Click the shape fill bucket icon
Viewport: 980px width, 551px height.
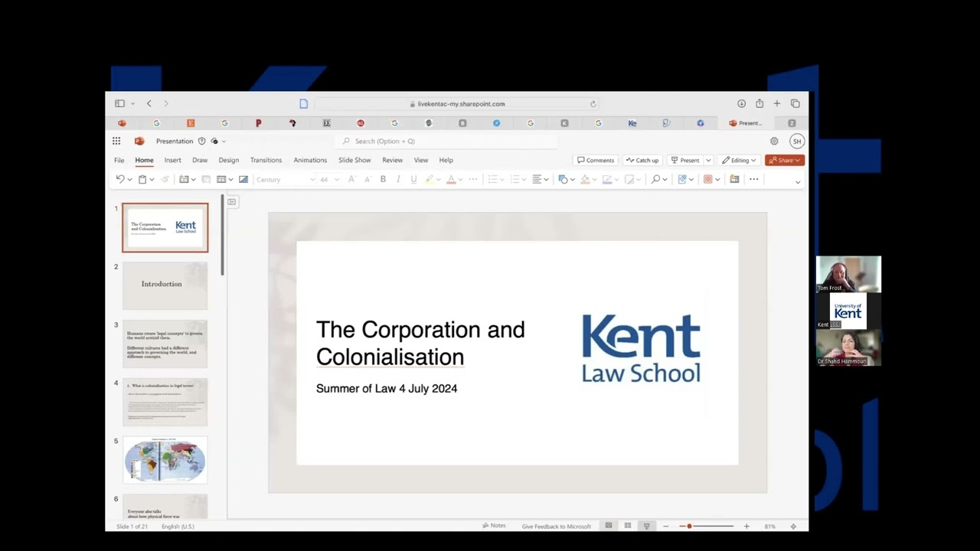(x=585, y=179)
